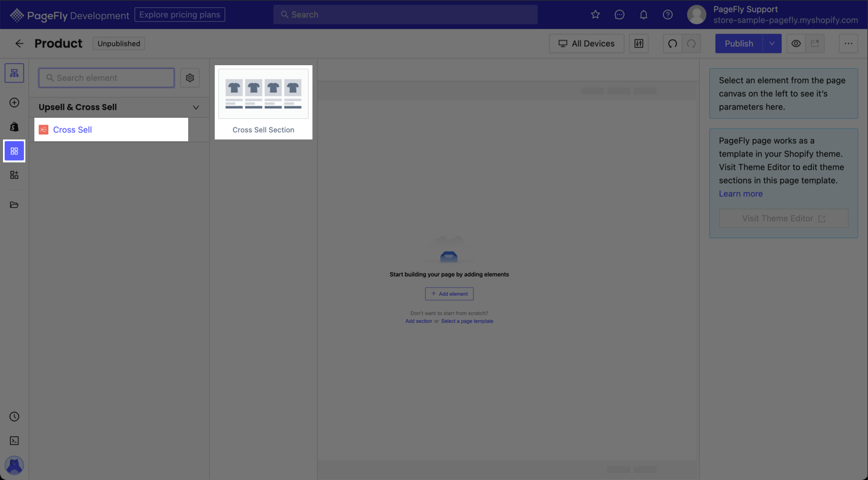Click the icon next to preview eye
868x480 pixels.
pyautogui.click(x=815, y=43)
